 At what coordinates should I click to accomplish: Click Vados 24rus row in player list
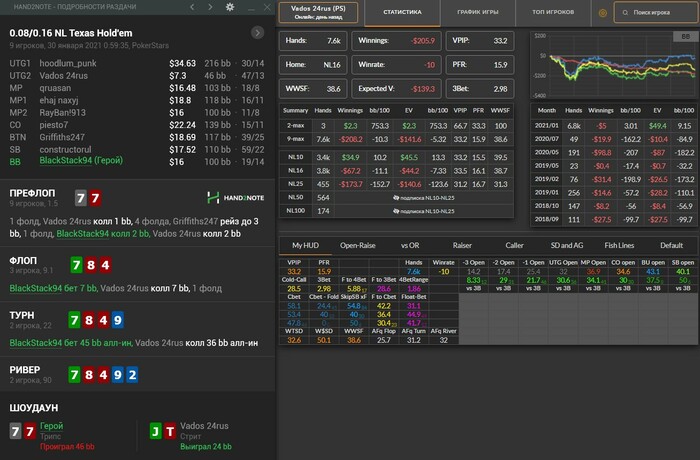pyautogui.click(x=137, y=76)
